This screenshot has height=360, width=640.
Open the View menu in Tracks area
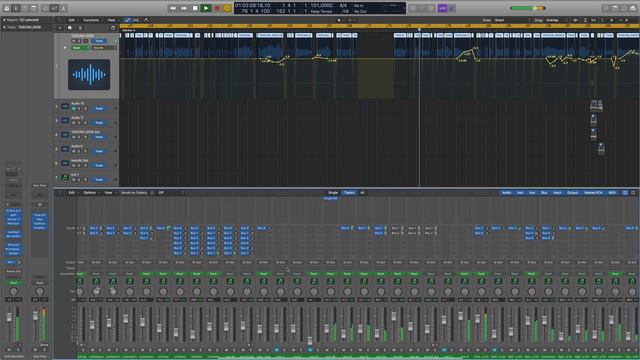(111, 20)
